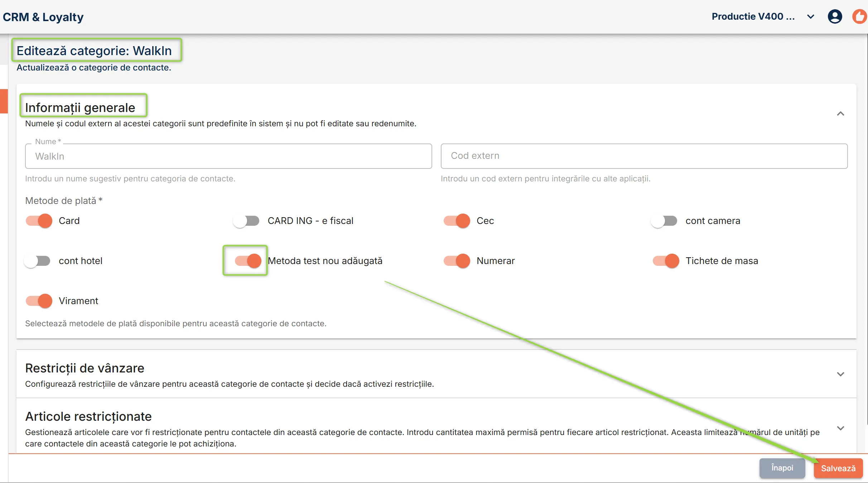Viewport: 868px width, 483px height.
Task: Turn off the Cec payment toggle
Action: [457, 221]
